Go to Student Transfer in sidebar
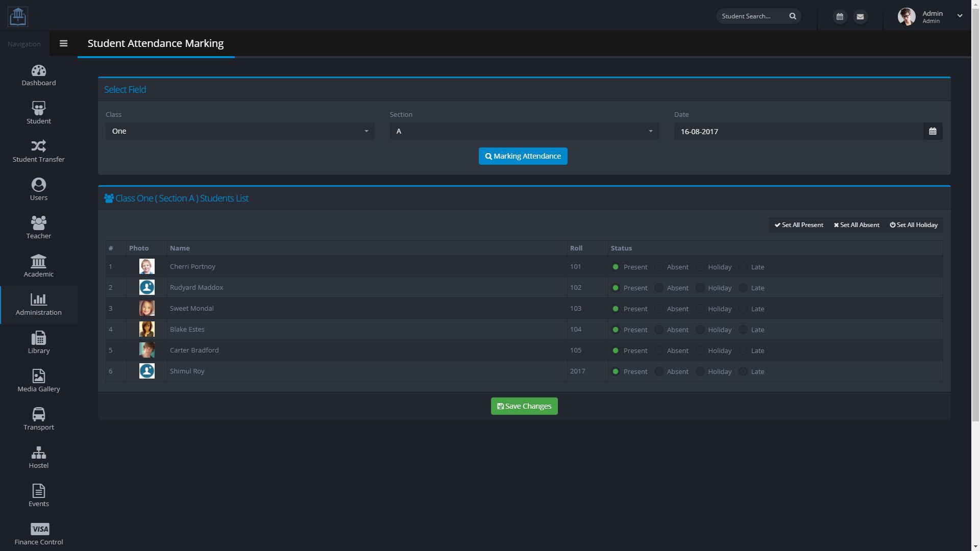Viewport: 980px width, 551px height. click(x=39, y=152)
